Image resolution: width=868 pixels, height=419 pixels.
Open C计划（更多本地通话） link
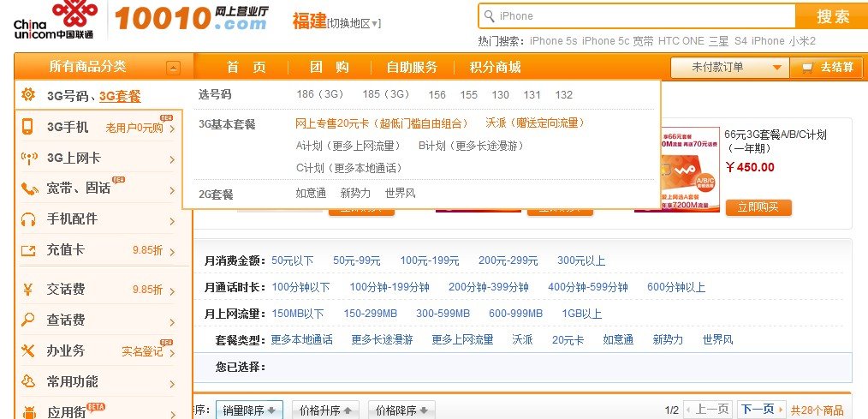348,168
